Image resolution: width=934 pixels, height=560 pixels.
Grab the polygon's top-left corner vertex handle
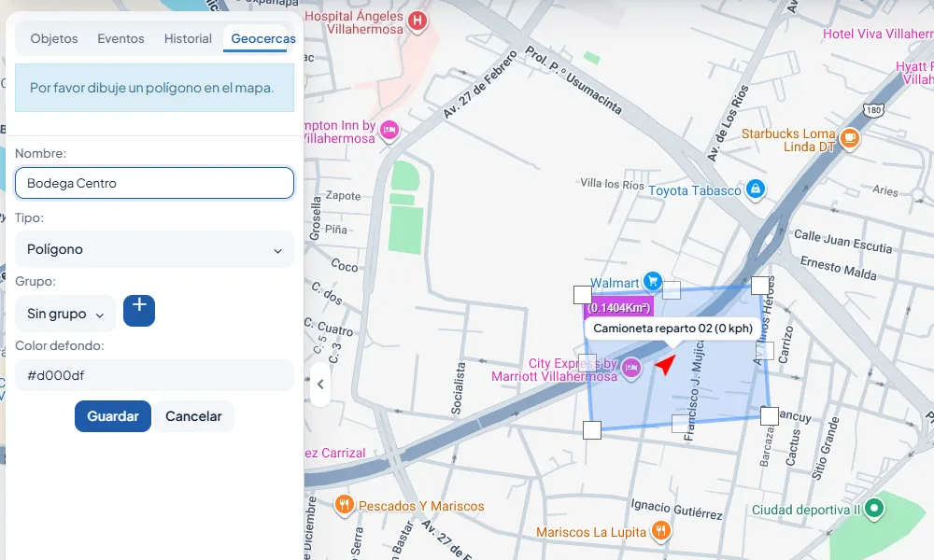click(583, 295)
